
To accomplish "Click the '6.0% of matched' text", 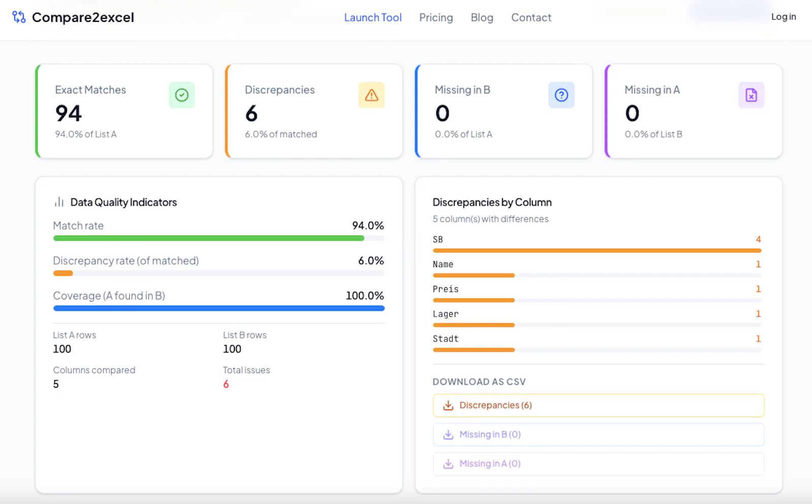I will click(x=281, y=135).
